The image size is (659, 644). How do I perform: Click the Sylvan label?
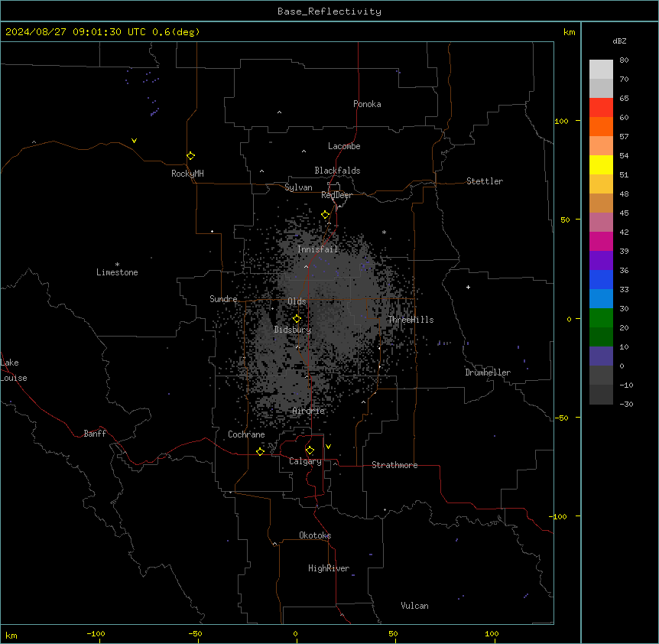[x=298, y=187]
